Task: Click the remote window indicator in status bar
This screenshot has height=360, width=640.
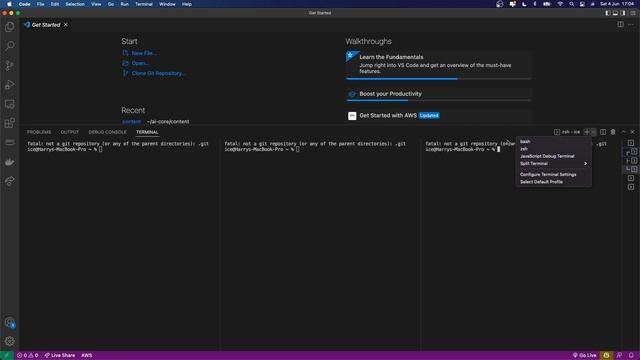Action: (x=7, y=356)
